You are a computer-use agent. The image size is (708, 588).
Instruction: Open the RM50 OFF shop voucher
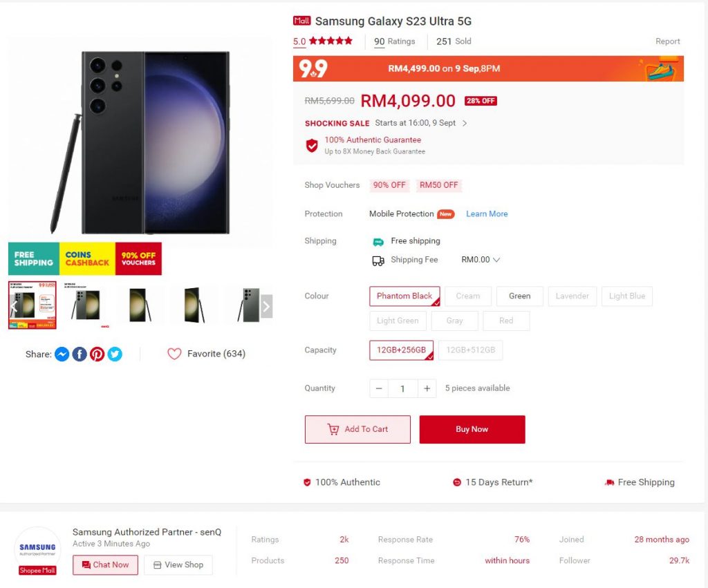438,185
